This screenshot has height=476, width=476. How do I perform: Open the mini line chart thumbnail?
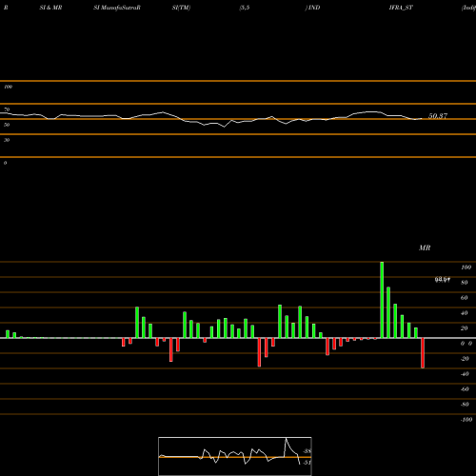235,456
